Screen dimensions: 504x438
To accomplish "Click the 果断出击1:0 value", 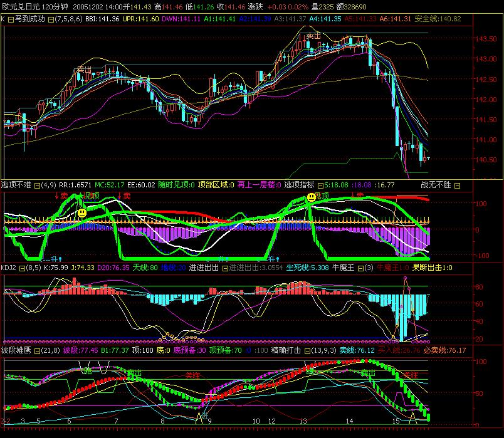I will pyautogui.click(x=432, y=268).
